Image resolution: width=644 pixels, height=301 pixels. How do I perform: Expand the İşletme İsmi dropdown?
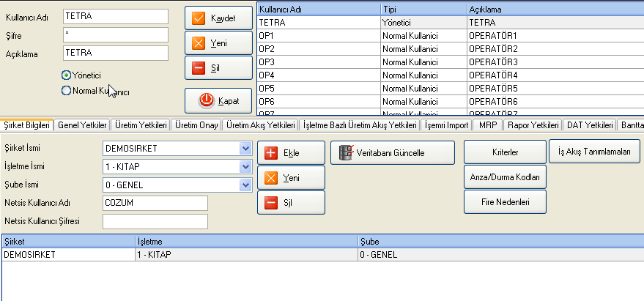pyautogui.click(x=245, y=167)
